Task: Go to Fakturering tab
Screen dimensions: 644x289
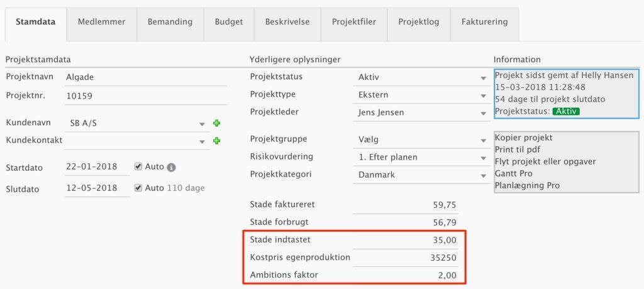Action: pos(484,22)
